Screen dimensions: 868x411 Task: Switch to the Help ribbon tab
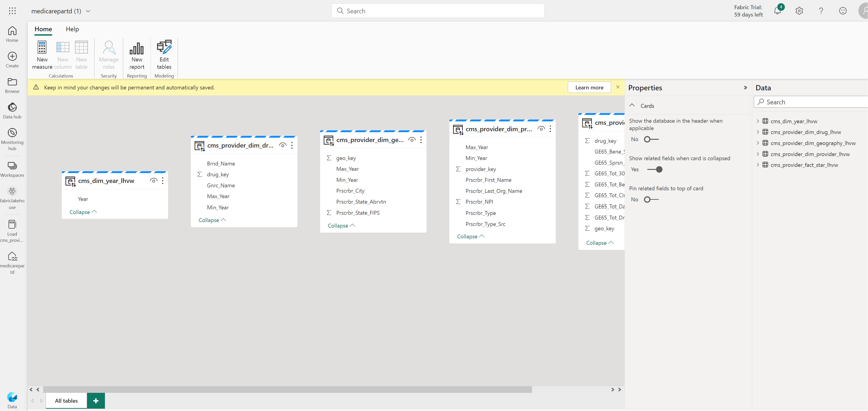coord(72,29)
